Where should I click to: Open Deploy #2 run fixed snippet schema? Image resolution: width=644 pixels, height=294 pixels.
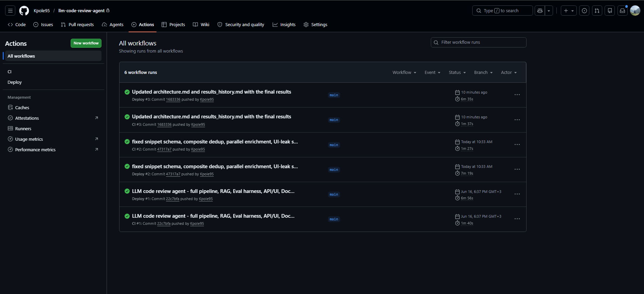click(215, 166)
